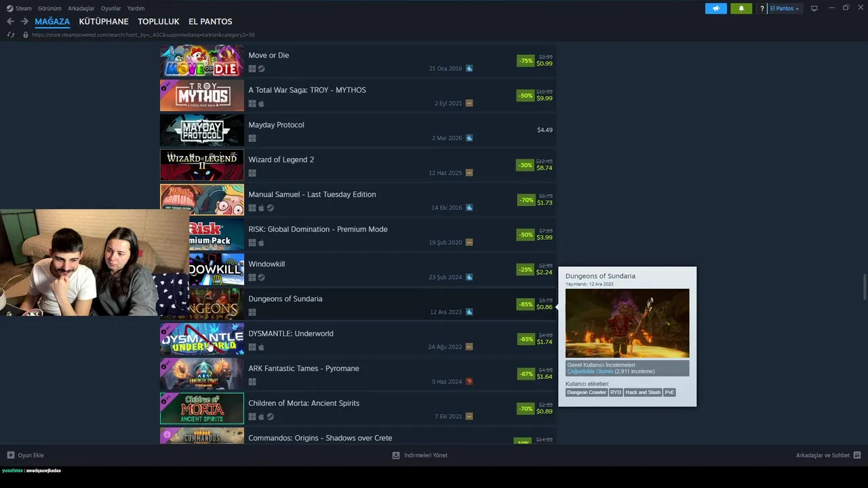This screenshot has width=868, height=488.
Task: Click the RYO tag in the popup
Action: point(616,392)
